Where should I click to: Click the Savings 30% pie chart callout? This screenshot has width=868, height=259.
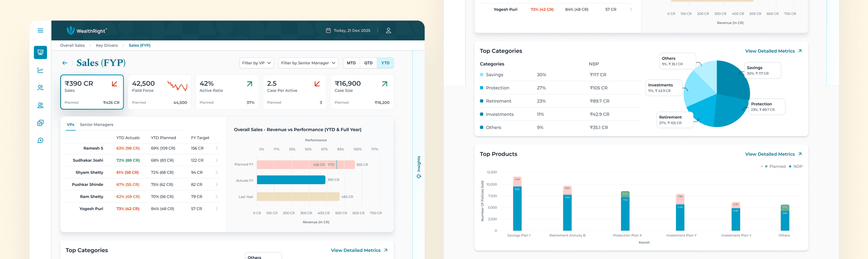763,70
